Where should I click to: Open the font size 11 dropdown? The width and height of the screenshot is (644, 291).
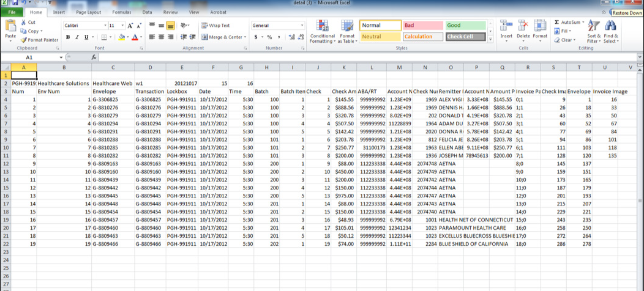(x=123, y=26)
